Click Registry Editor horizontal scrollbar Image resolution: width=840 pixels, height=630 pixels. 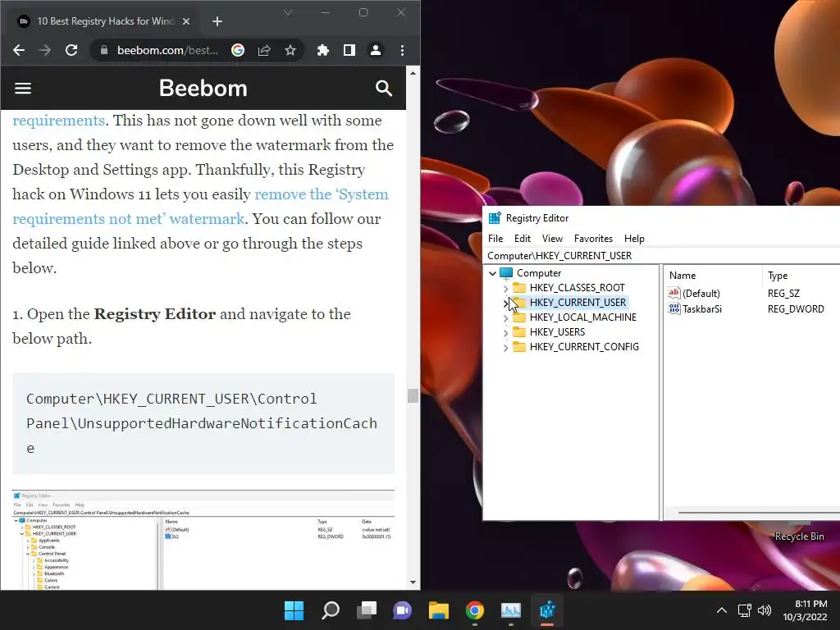(x=759, y=513)
